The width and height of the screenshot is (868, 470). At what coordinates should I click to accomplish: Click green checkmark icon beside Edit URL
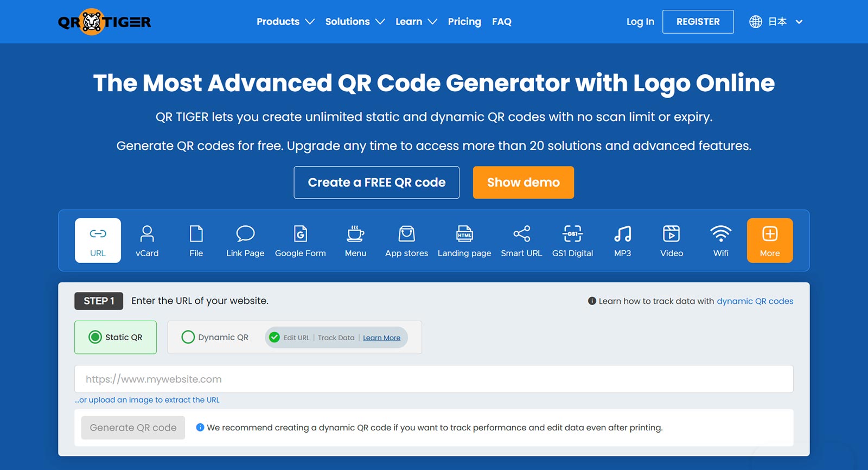click(x=275, y=338)
